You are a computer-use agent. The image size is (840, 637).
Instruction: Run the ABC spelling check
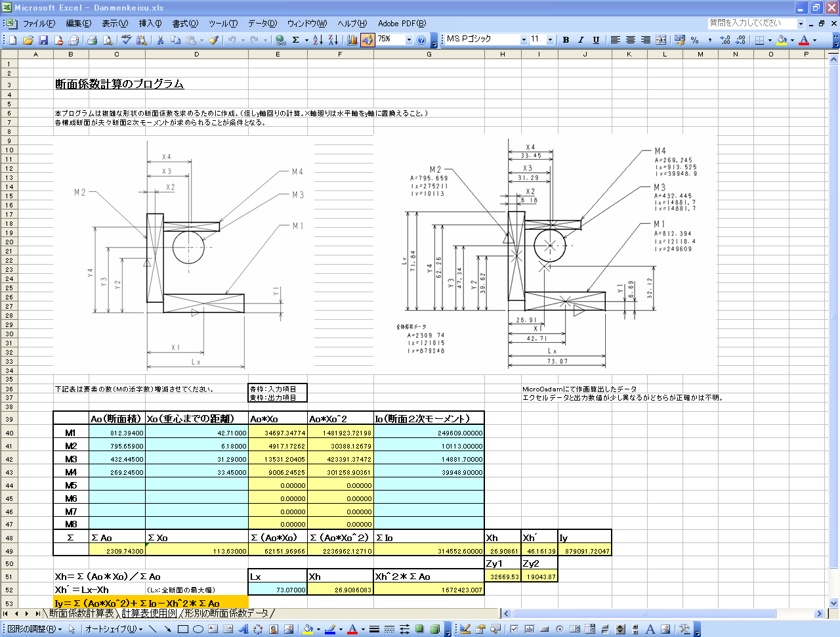pos(126,40)
